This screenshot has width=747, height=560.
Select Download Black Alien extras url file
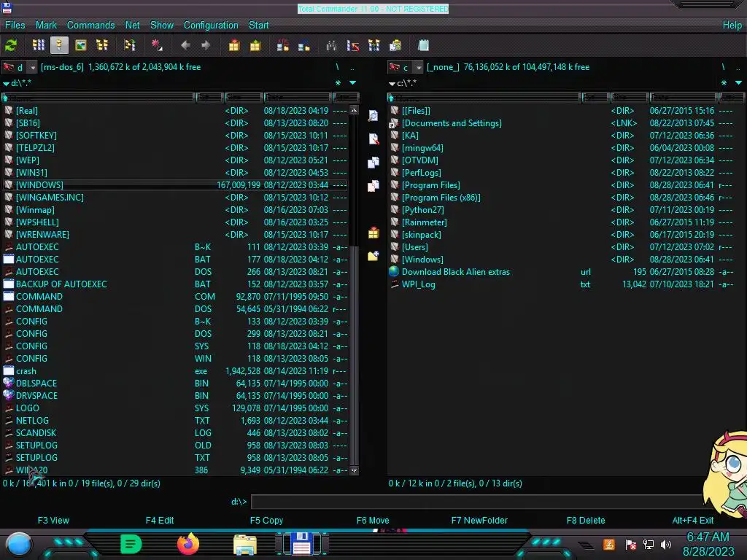coord(561,272)
